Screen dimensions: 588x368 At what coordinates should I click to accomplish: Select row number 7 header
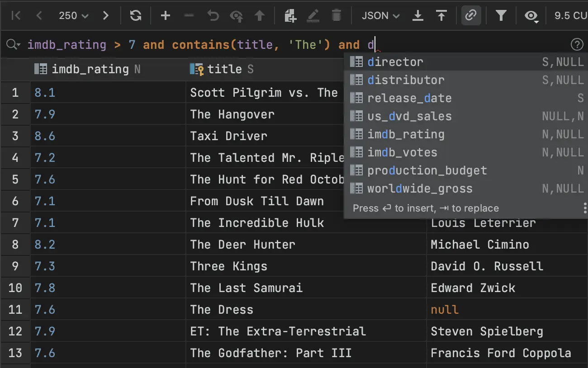15,223
